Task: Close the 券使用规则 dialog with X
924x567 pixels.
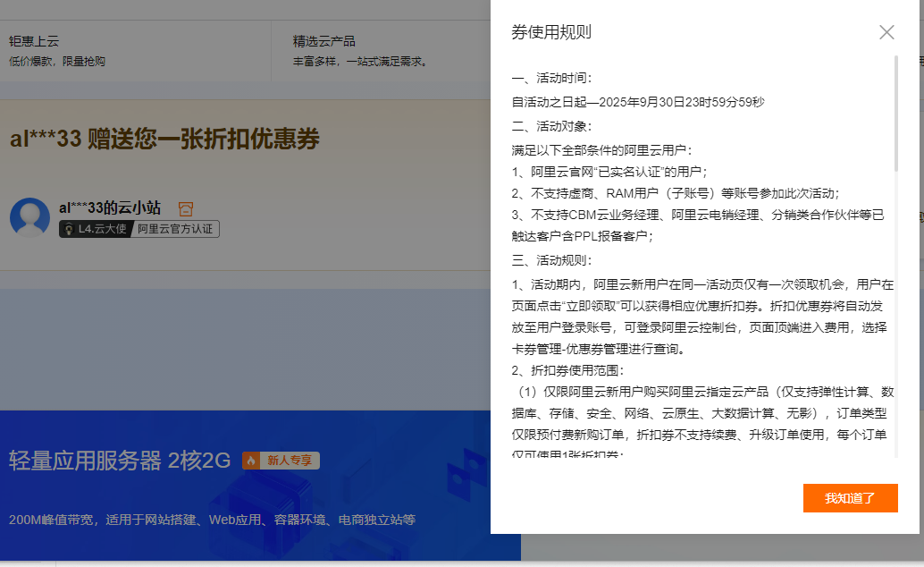Action: pyautogui.click(x=886, y=32)
